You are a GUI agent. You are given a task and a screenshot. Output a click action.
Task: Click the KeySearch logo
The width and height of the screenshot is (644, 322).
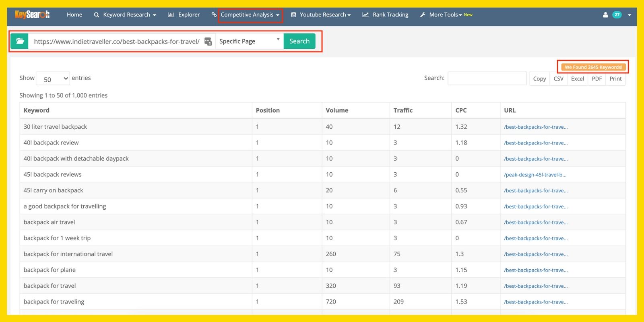[x=32, y=14]
